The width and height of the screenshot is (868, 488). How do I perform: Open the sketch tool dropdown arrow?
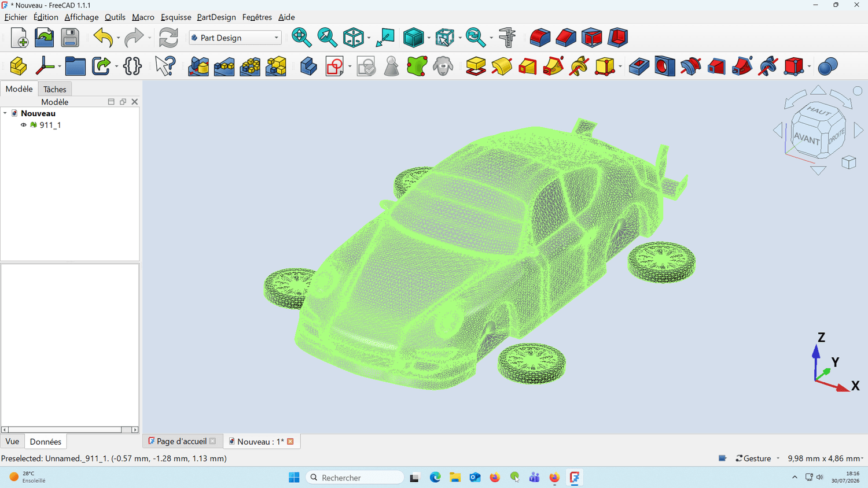[x=350, y=67]
